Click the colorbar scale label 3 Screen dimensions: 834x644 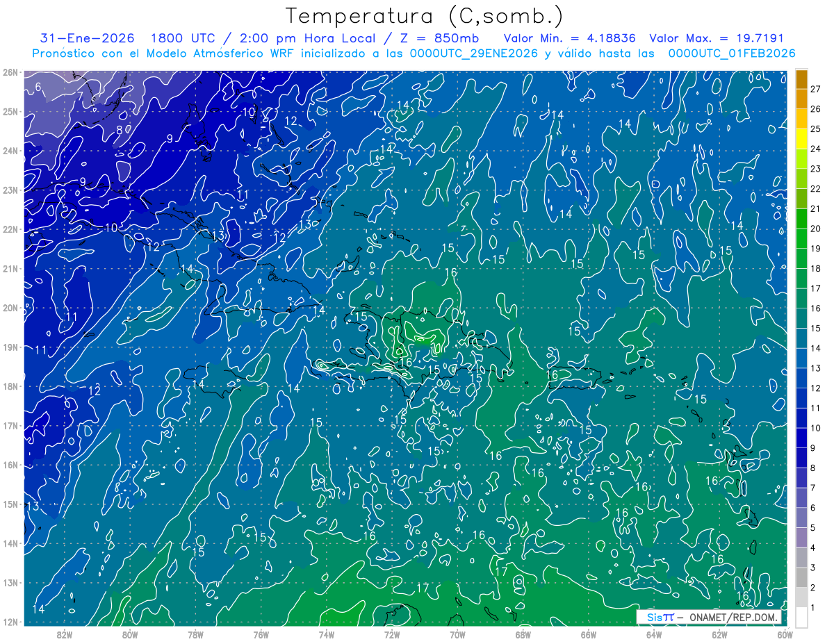(x=813, y=568)
